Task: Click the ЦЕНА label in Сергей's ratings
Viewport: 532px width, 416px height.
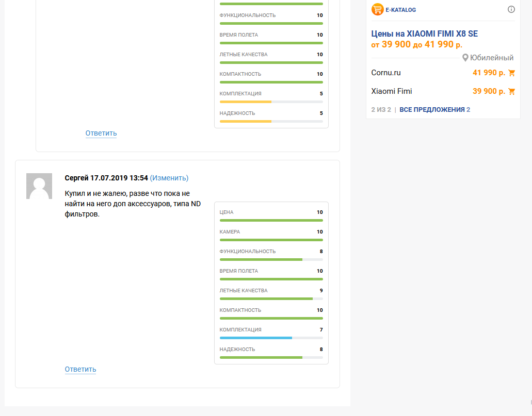Action: click(x=227, y=212)
